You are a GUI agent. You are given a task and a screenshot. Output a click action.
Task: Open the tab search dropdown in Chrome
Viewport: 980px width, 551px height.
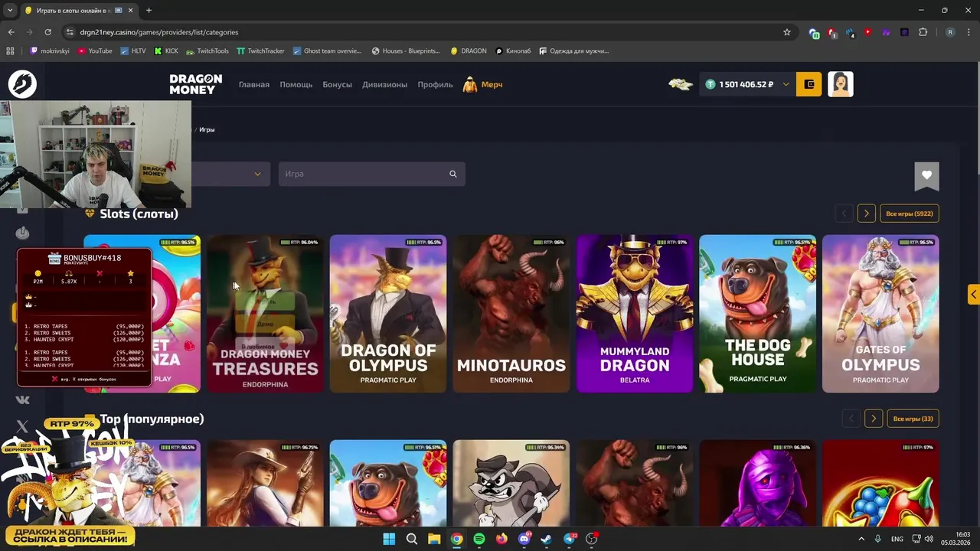pyautogui.click(x=10, y=11)
